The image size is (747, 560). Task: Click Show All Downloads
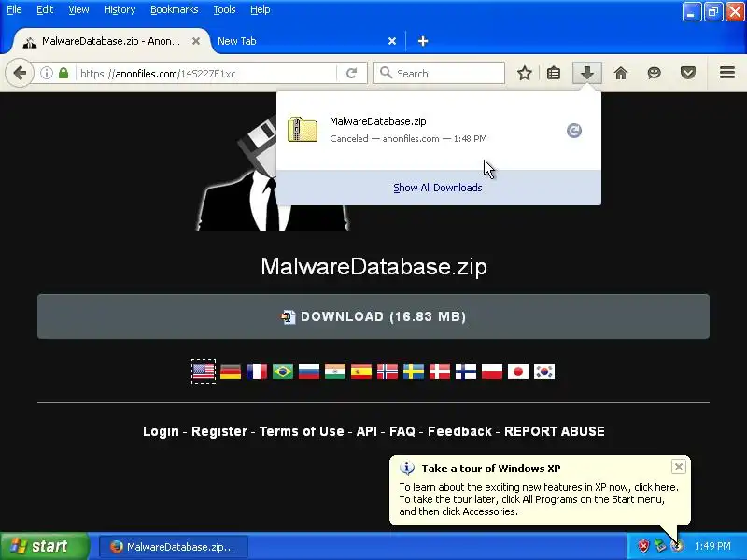(x=438, y=188)
